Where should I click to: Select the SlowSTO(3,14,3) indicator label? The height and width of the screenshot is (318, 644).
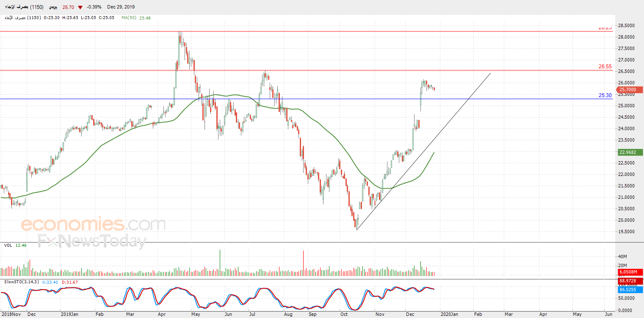[21, 282]
